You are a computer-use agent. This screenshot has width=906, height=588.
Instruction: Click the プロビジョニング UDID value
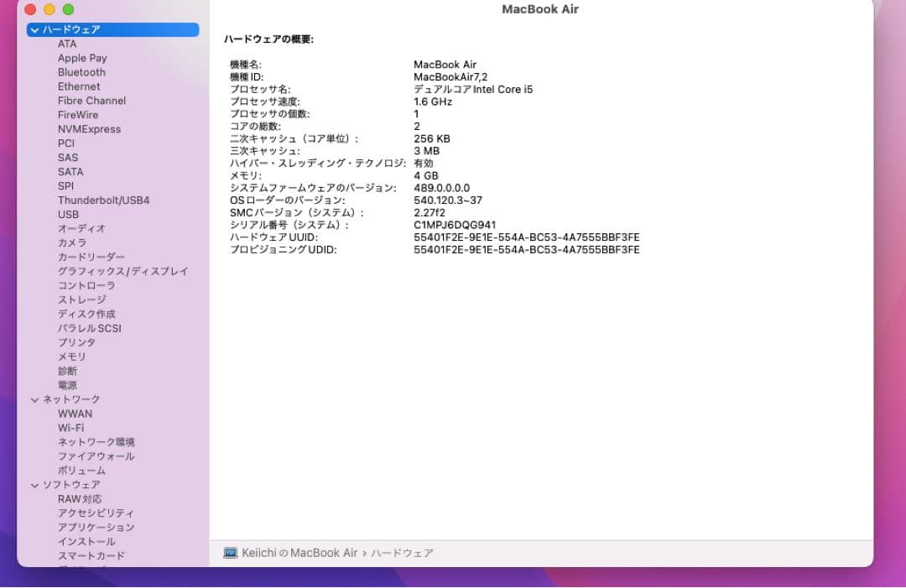(526, 250)
